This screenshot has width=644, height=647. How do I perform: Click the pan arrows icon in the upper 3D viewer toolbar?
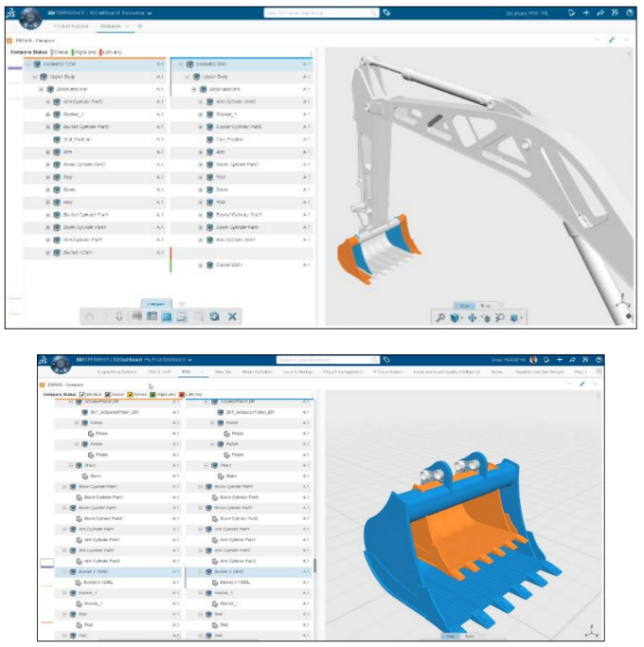tap(471, 318)
